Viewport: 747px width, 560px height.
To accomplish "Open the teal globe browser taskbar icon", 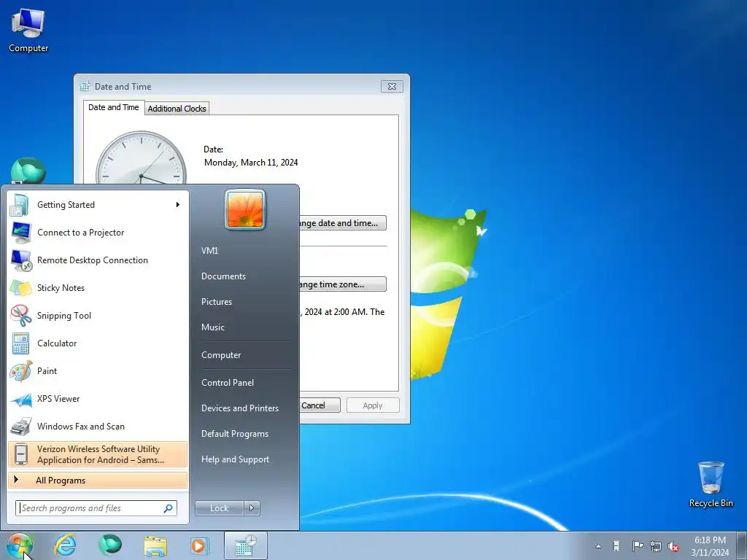I will (110, 545).
